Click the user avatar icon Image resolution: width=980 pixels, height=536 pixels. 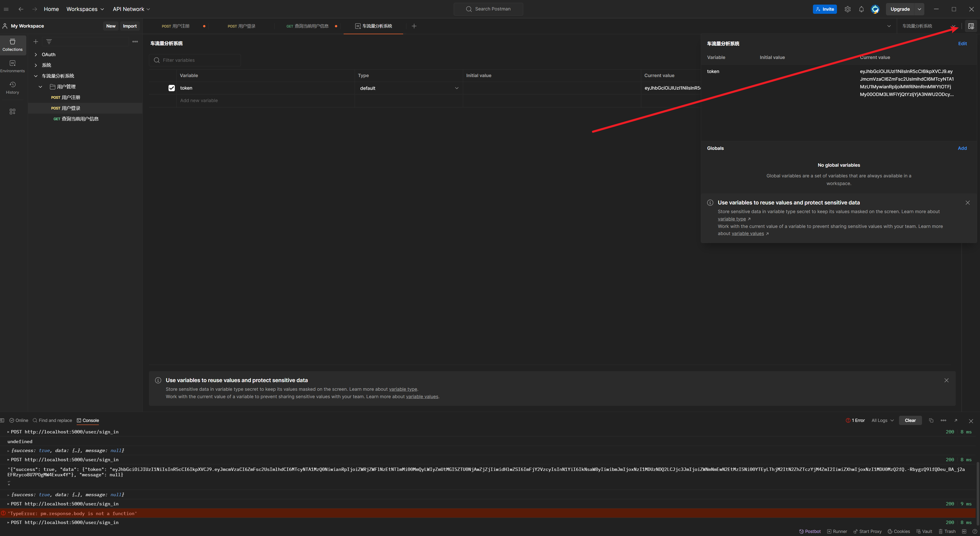(x=875, y=9)
